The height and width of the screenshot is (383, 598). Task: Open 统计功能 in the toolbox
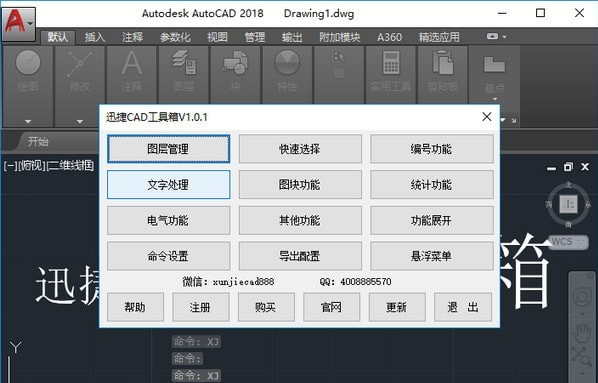coord(432,185)
